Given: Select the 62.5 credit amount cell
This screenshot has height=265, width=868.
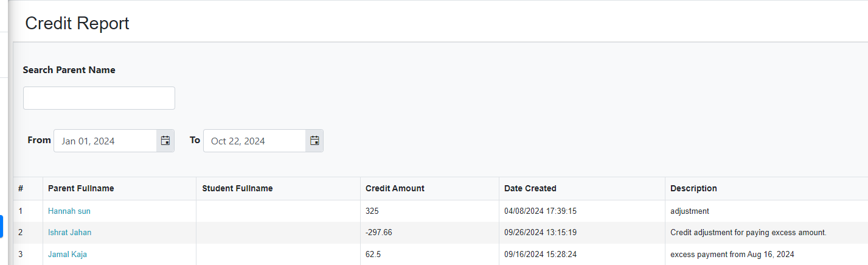Looking at the screenshot, I should click(429, 254).
